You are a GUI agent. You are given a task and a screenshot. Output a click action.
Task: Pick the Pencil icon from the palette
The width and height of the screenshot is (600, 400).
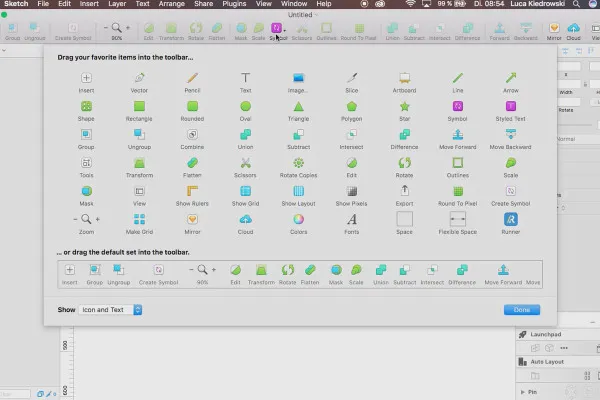click(192, 78)
